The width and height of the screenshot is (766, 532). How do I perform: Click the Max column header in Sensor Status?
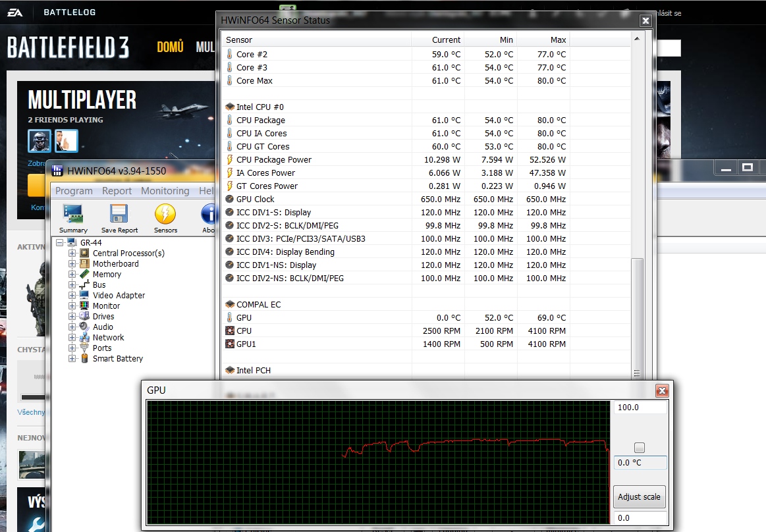coord(543,40)
